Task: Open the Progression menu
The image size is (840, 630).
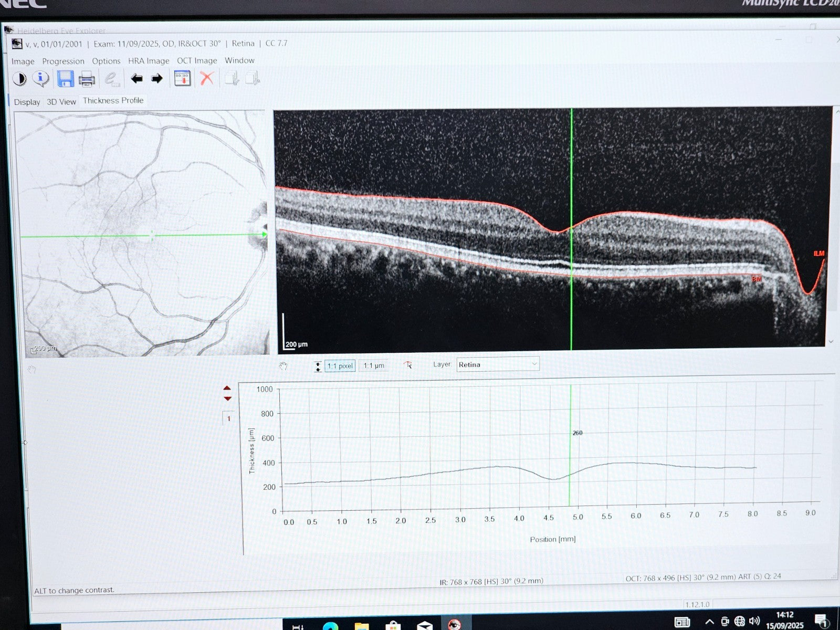Action: tap(63, 61)
